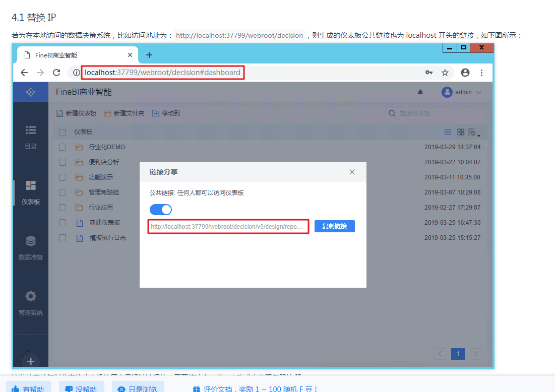Open a new browser tab
Image resolution: width=555 pixels, height=392 pixels.
click(149, 55)
